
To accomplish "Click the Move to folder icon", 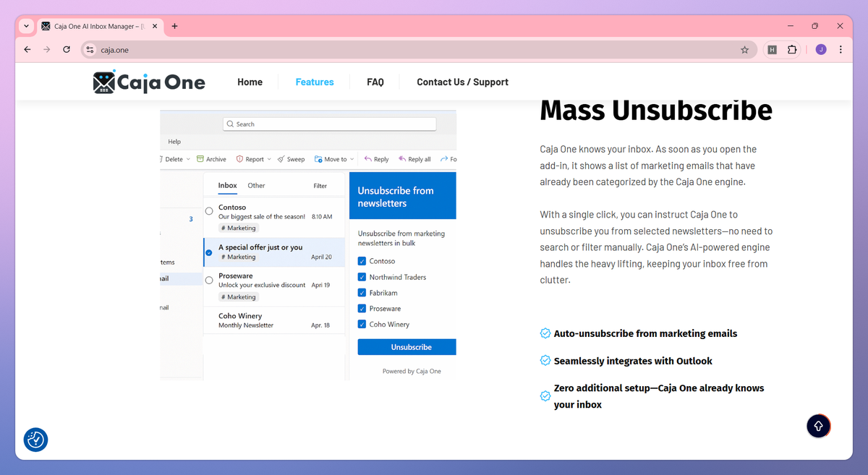I will click(318, 159).
